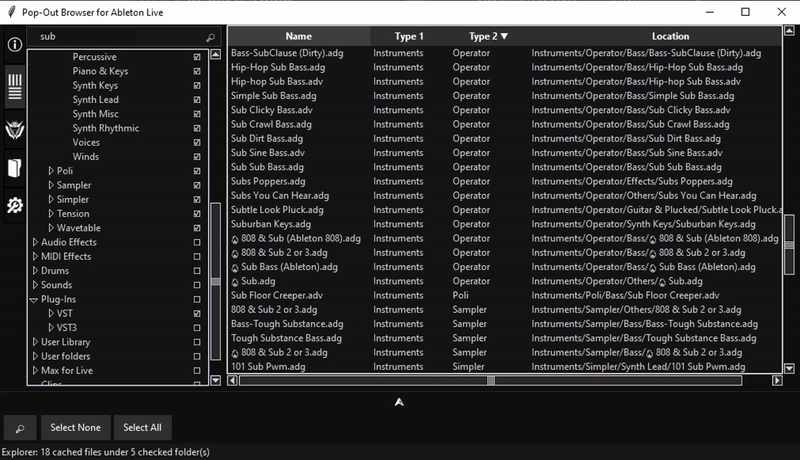Viewport: 800px width, 460px height.
Task: Click the magnifier in the search field
Action: pos(210,37)
